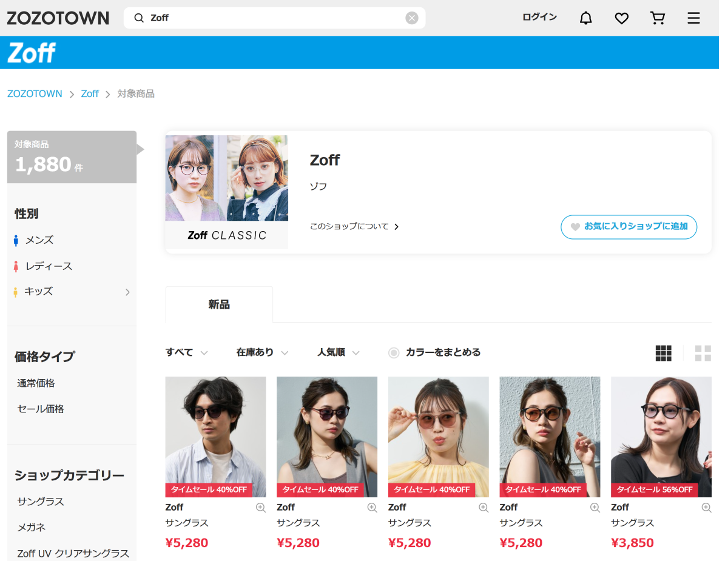
Task: Switch to large grid view icon
Action: tap(703, 353)
